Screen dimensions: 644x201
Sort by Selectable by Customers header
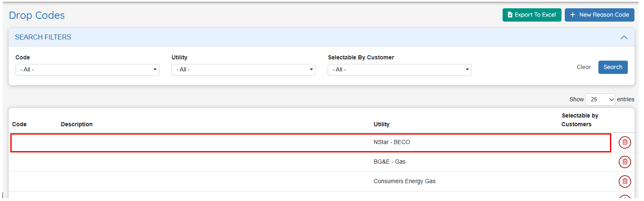pos(580,120)
